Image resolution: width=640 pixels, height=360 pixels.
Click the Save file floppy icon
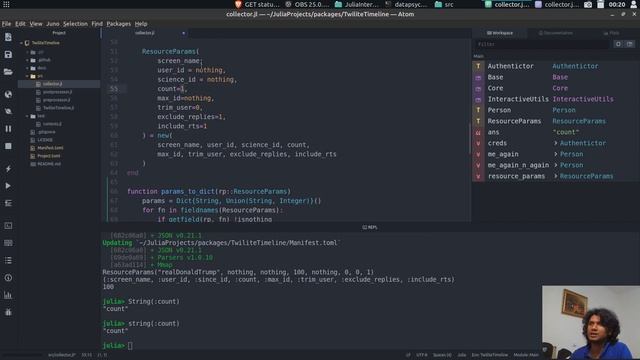coord(8,55)
